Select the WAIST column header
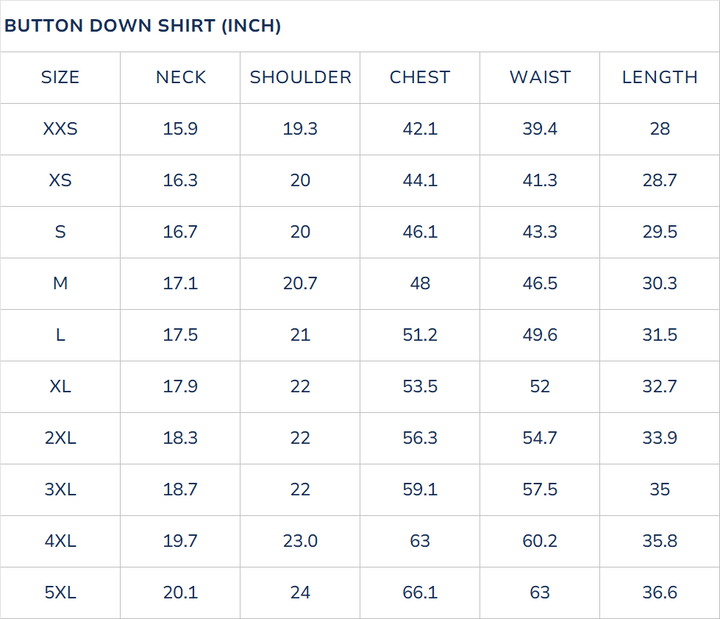This screenshot has height=619, width=720. (540, 77)
